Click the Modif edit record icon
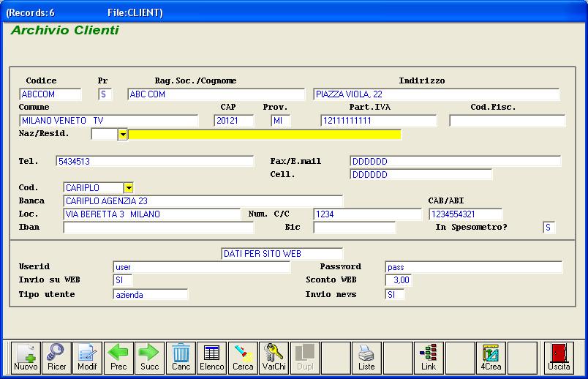This screenshot has height=379, width=588. pos(87,357)
